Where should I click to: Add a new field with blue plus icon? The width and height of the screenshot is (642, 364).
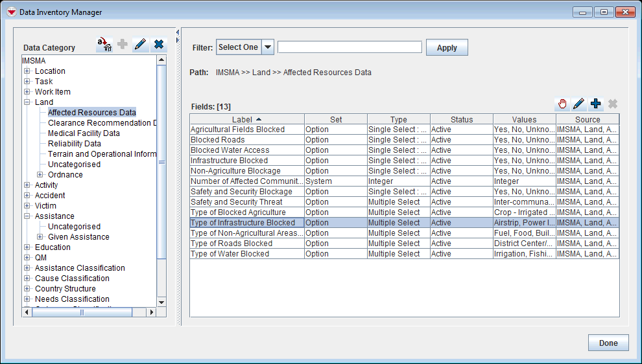(x=595, y=104)
